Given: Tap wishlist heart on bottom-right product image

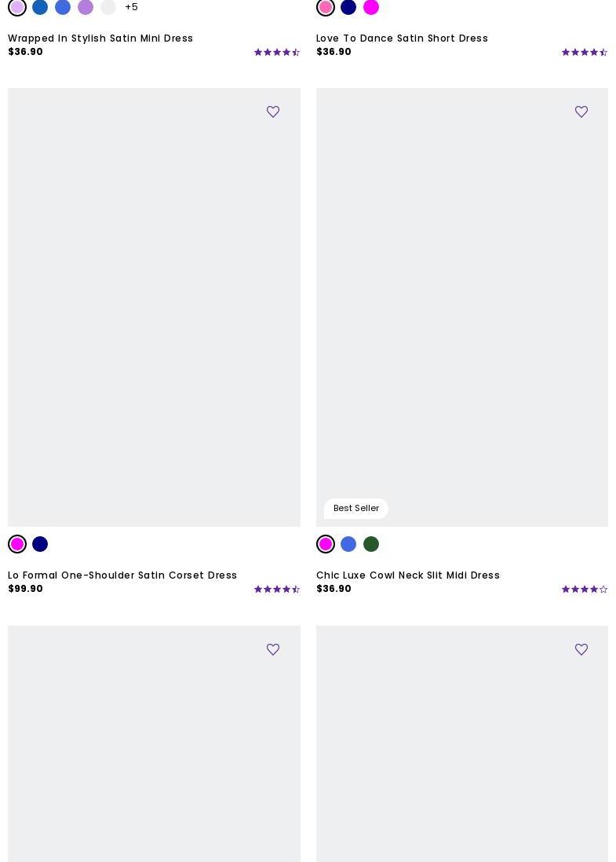Looking at the screenshot, I should [581, 650].
